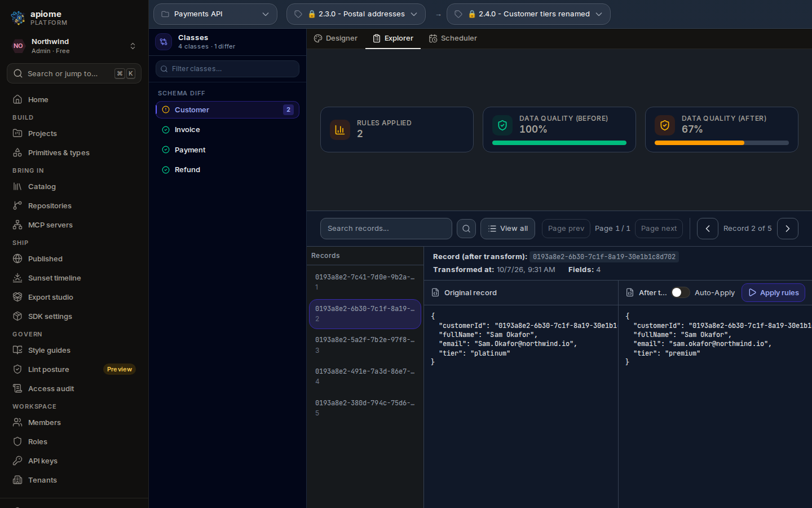Screen dimensions: 812x508
Task: Focus the Search records field
Action: 386,229
